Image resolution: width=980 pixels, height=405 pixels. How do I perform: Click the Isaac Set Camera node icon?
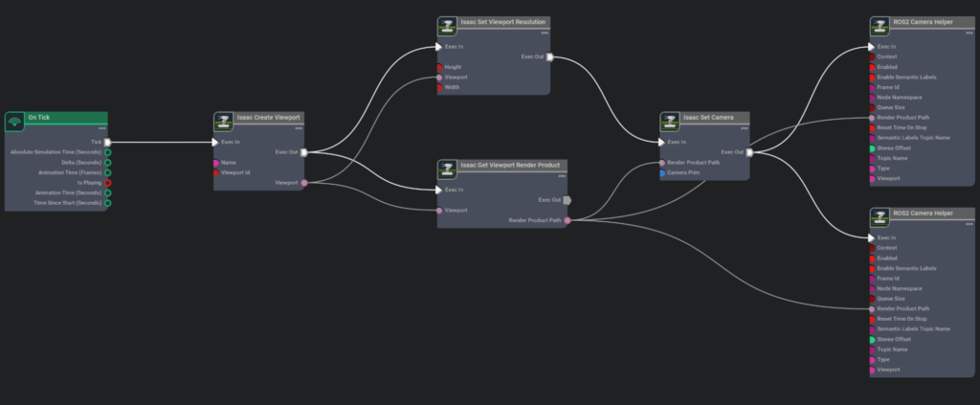point(670,122)
